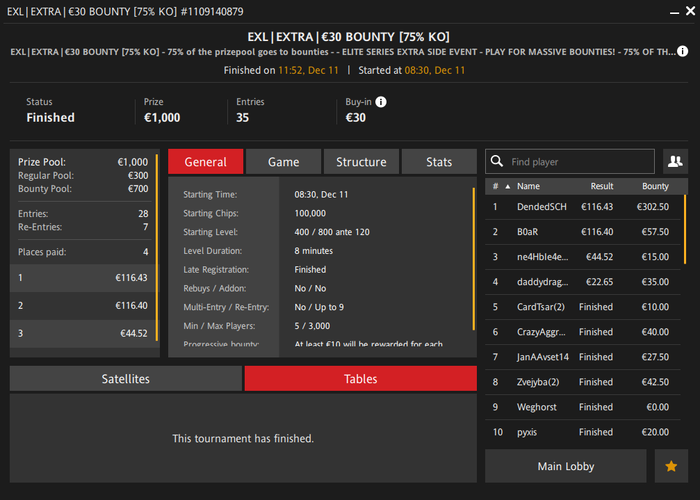This screenshot has height=500, width=700.
Task: Select player DendedSCH in the list
Action: point(583,207)
